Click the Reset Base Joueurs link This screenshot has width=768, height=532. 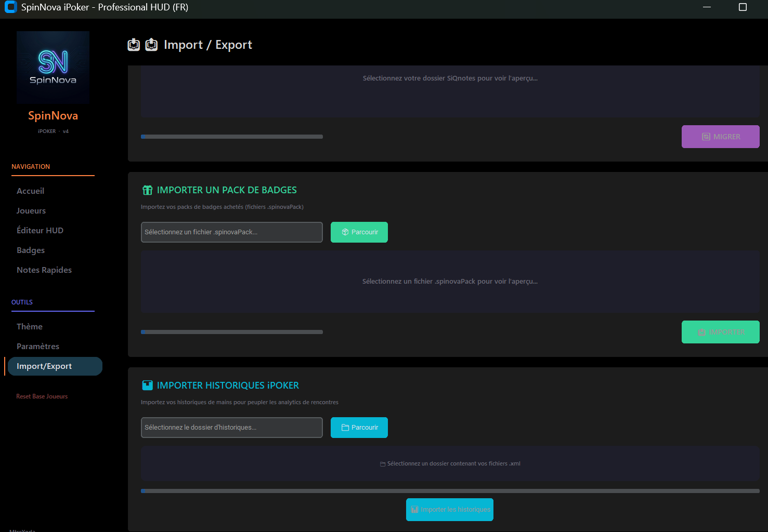coord(42,396)
